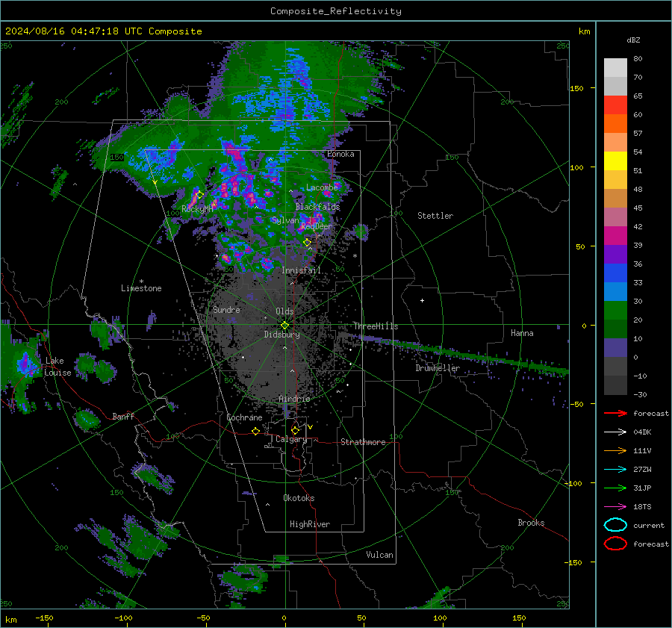Click the Hanna city label

[x=522, y=333]
